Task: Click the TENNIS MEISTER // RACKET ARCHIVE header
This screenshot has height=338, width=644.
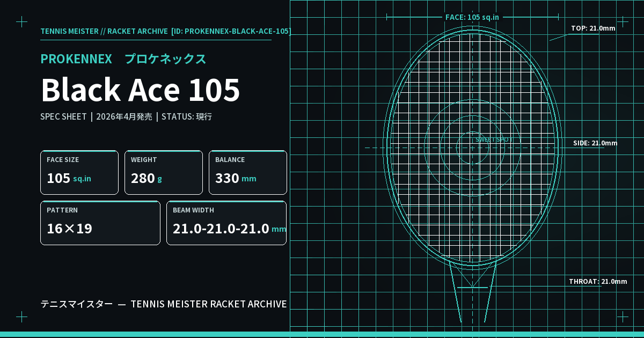Action: coord(104,31)
